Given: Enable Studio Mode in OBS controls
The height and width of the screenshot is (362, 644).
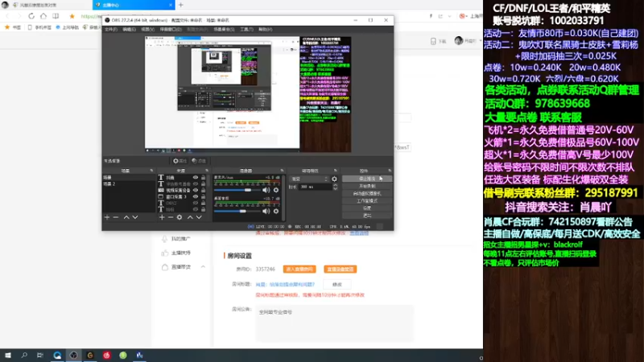Looking at the screenshot, I should pos(367,200).
